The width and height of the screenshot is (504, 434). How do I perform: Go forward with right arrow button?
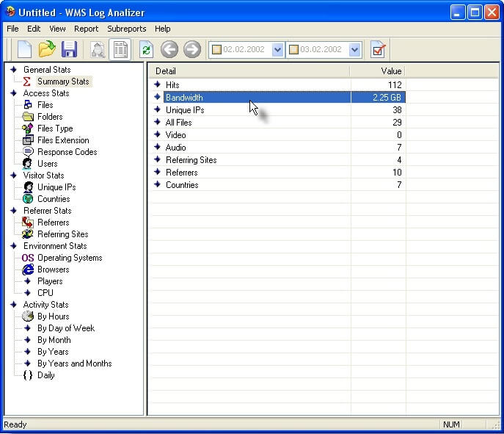click(x=192, y=49)
